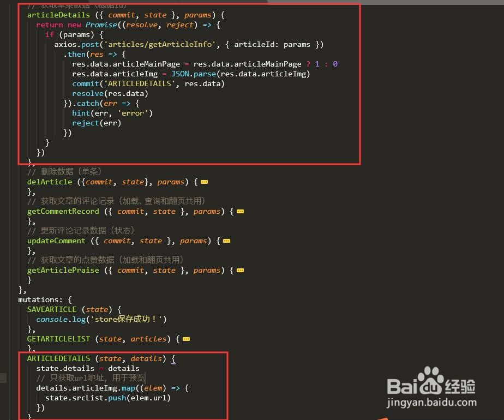Click comment 获取文章的评论记录
This screenshot has height=420, width=504.
116,201
